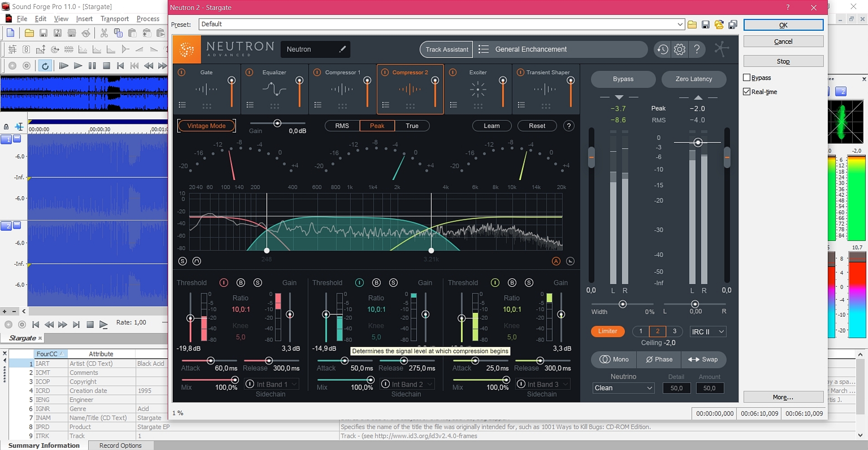The width and height of the screenshot is (868, 450).
Task: Click band 1 Attack slider handle
Action: 211,360
